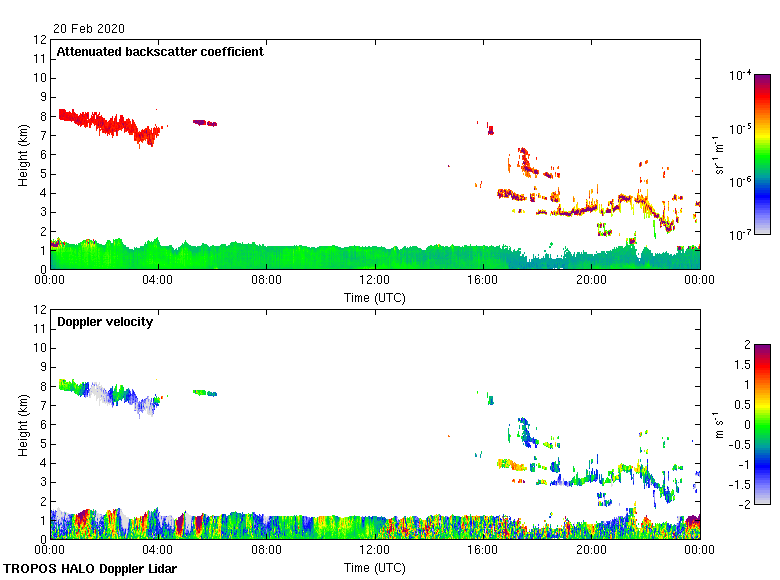Click the "Attenuated backscatter coefficient" plot title
This screenshot has width=780, height=580.
click(160, 52)
